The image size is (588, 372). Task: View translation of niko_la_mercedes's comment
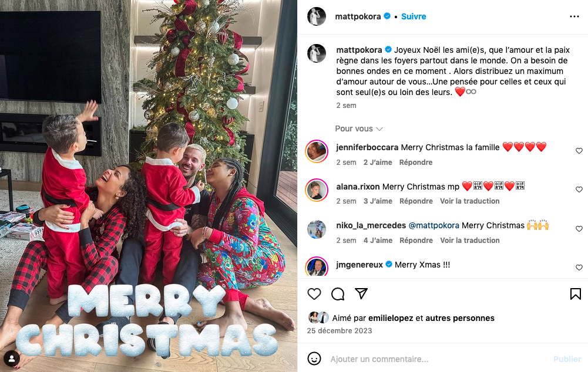[x=469, y=241]
